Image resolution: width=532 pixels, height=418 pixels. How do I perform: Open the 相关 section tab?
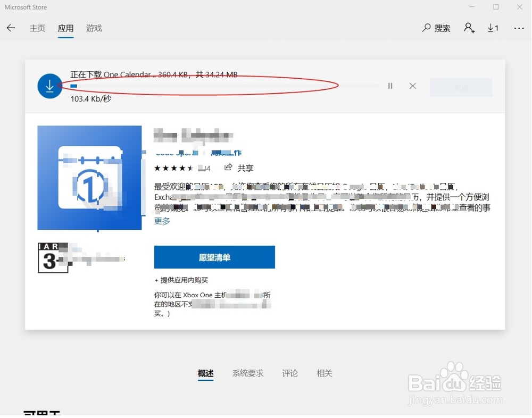click(x=325, y=373)
